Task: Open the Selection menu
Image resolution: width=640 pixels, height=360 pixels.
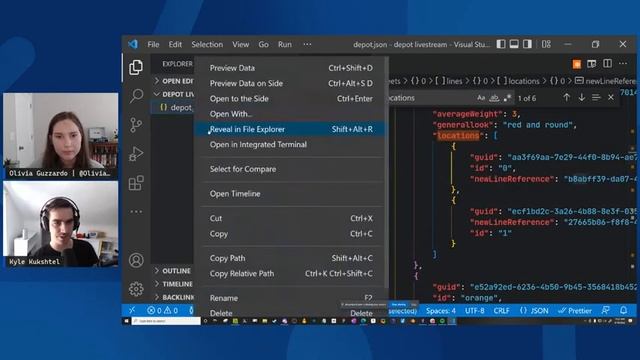Action: point(207,44)
